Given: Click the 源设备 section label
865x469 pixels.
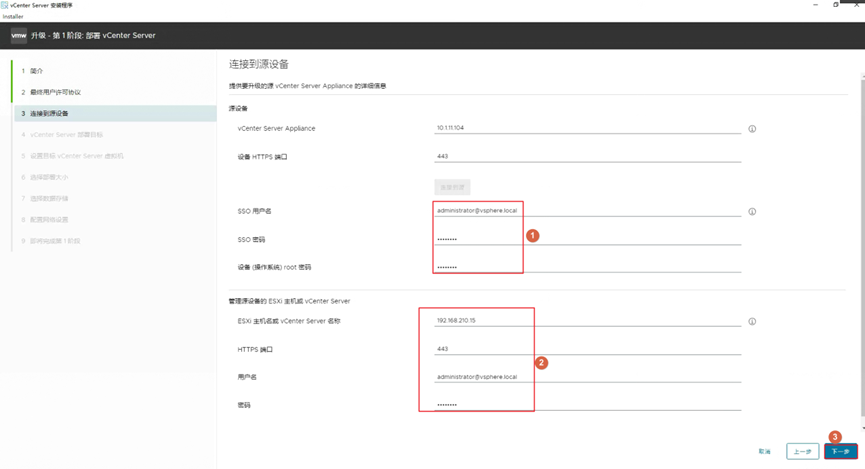Looking at the screenshot, I should [238, 108].
